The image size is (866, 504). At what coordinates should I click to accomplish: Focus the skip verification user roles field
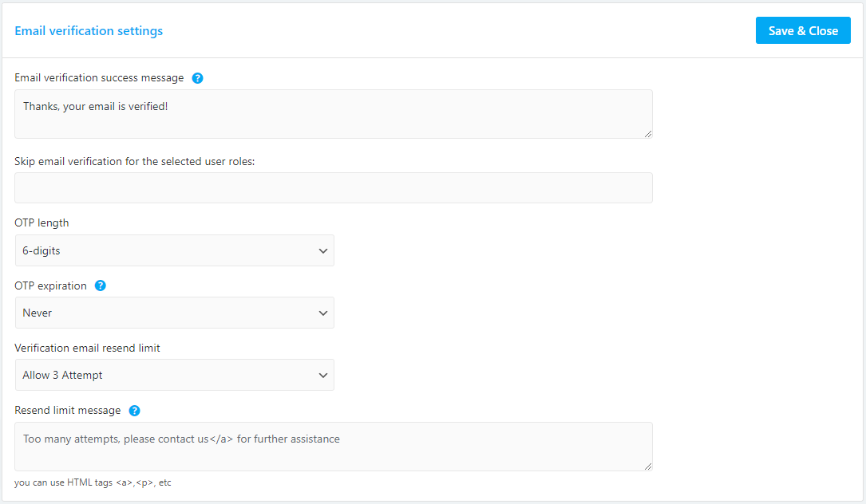click(333, 187)
